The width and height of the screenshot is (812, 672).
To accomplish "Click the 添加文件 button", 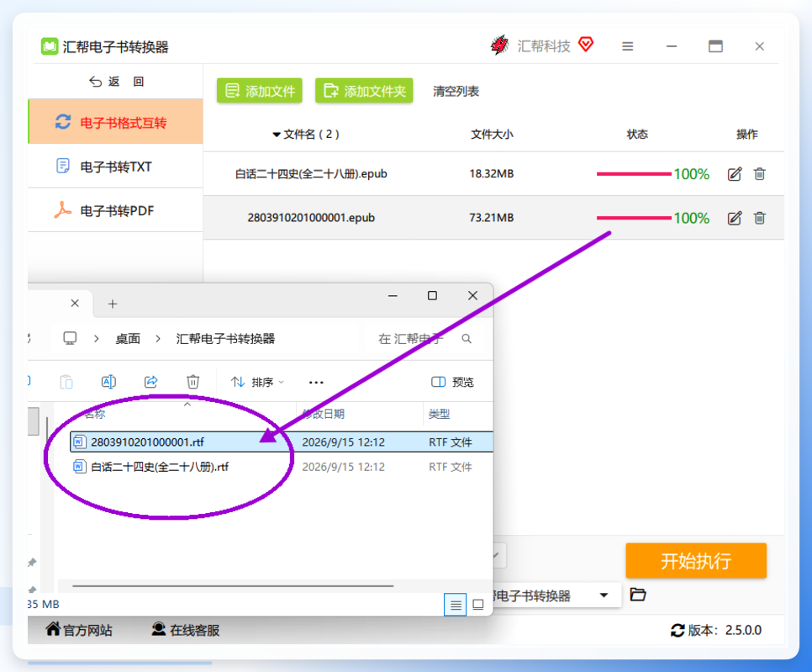I will tap(260, 91).
